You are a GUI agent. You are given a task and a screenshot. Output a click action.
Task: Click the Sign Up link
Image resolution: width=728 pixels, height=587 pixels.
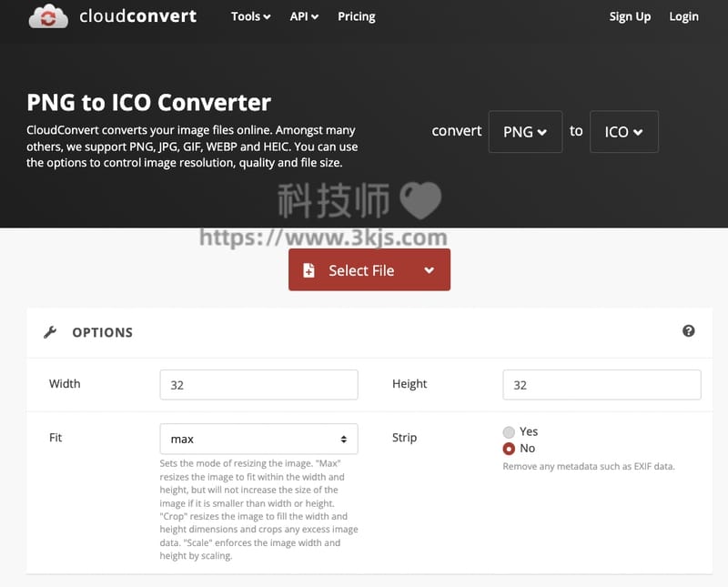click(630, 16)
